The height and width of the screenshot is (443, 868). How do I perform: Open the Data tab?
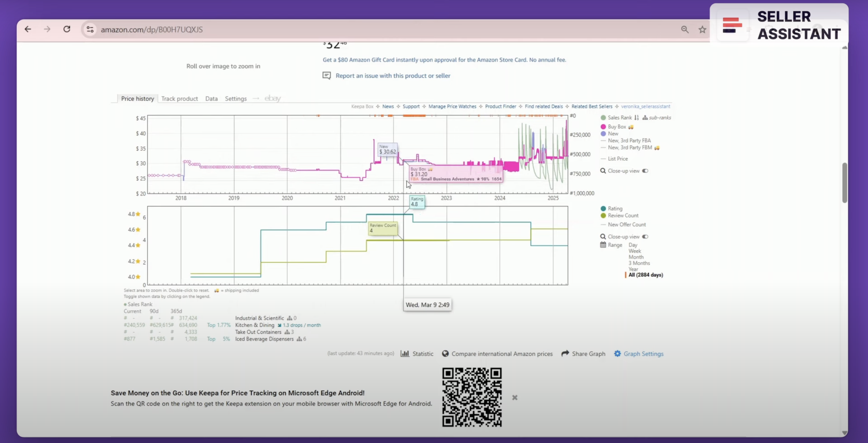point(211,99)
